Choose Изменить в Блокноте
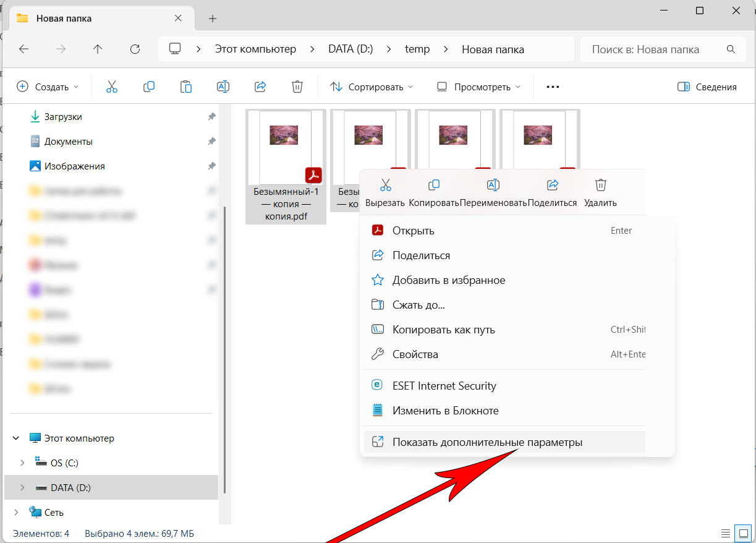This screenshot has height=543, width=756. (504, 411)
